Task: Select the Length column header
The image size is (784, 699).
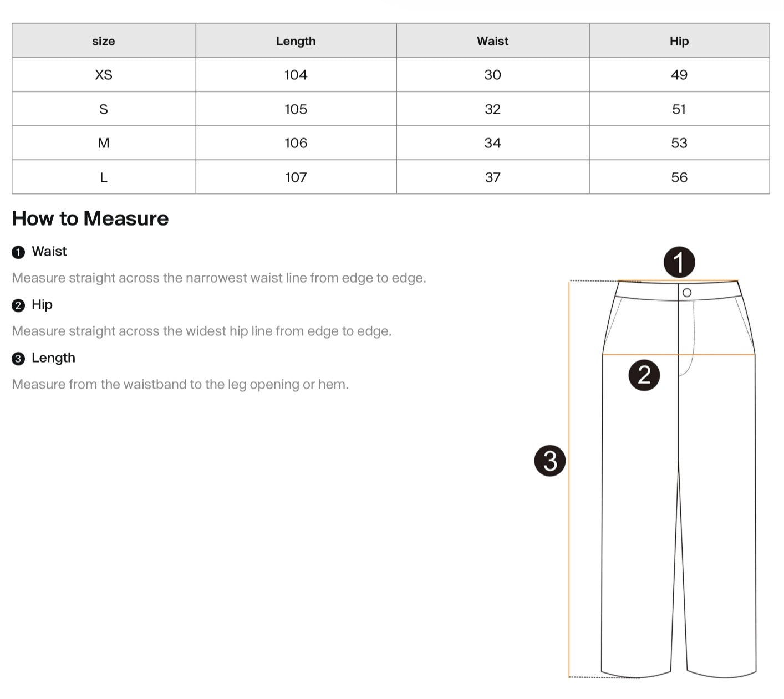Action: pos(296,41)
